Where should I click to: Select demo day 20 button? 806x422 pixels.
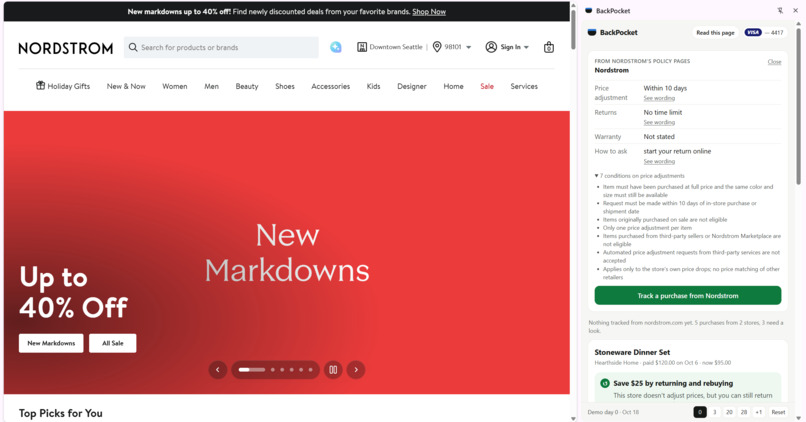(729, 412)
